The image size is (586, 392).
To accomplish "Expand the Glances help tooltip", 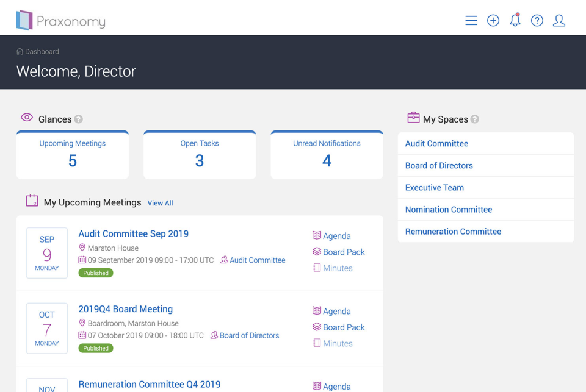I will [79, 119].
